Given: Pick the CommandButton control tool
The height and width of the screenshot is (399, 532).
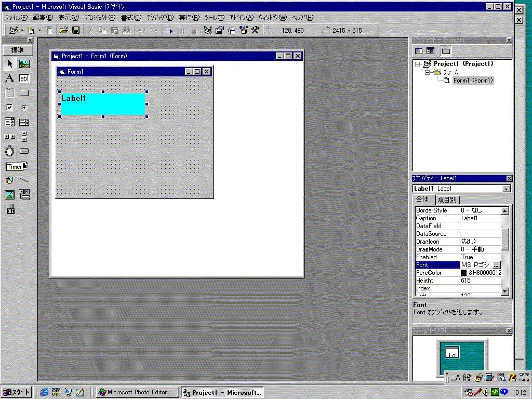Looking at the screenshot, I should click(24, 92).
